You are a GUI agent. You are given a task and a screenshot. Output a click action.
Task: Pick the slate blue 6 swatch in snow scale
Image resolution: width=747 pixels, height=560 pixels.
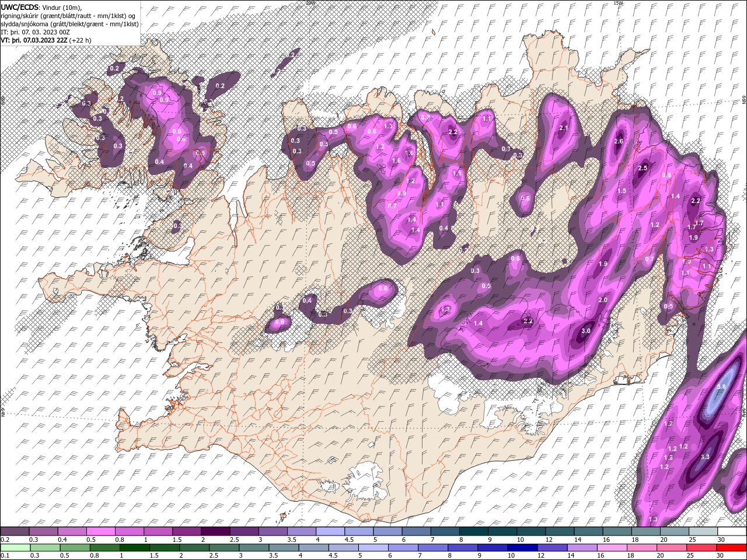tap(417, 531)
